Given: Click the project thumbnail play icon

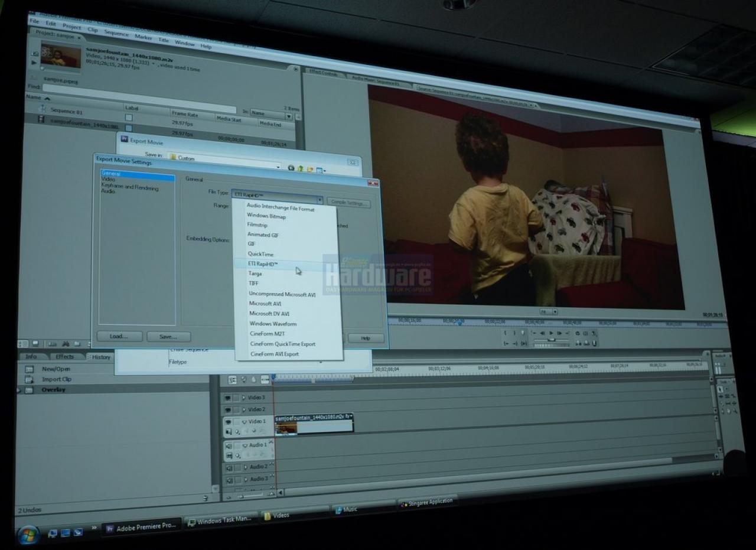Looking at the screenshot, I should [34, 61].
